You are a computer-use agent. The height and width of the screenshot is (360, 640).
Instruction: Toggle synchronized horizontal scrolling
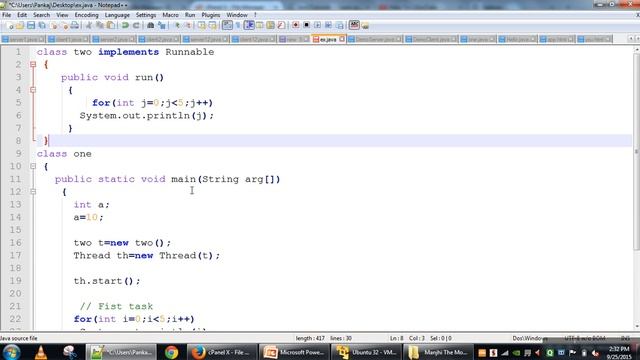[212, 25]
